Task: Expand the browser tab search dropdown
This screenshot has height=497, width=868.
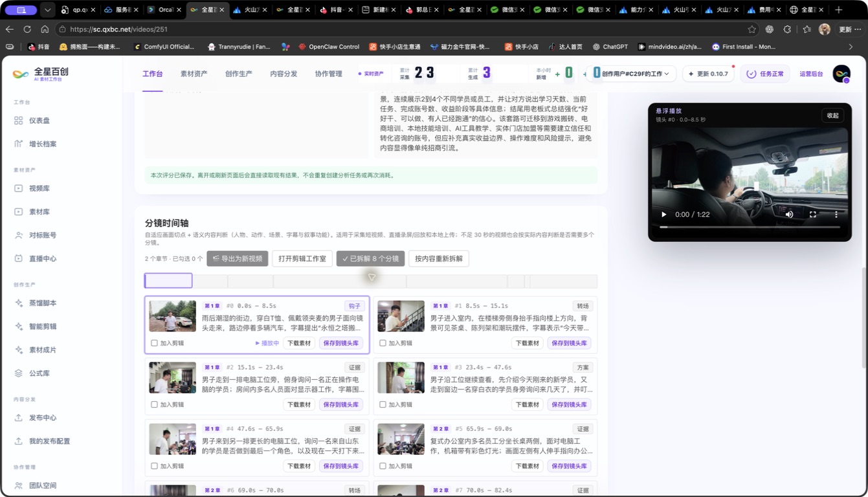Action: point(47,10)
